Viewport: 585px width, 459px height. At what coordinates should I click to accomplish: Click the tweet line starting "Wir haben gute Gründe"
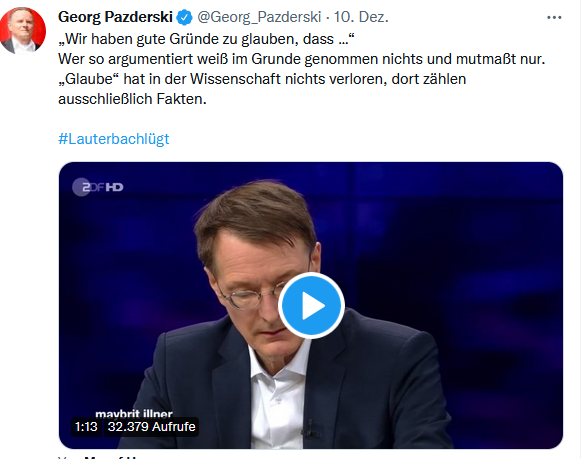pos(206,39)
